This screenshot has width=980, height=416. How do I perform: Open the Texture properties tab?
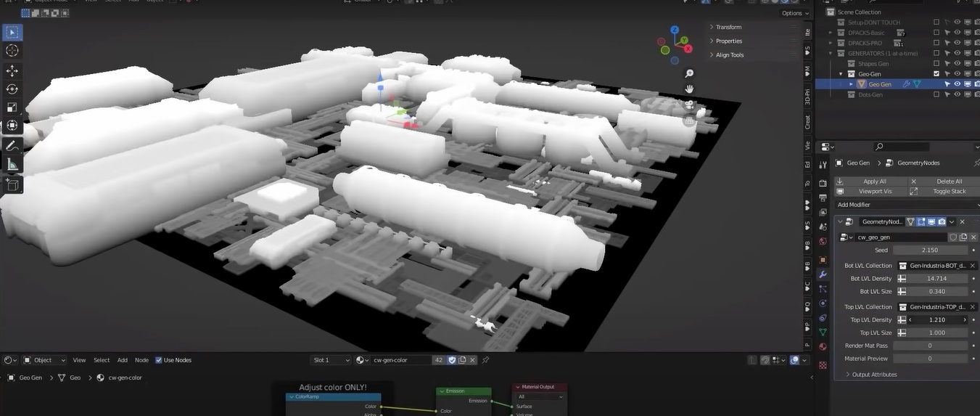(x=823, y=365)
